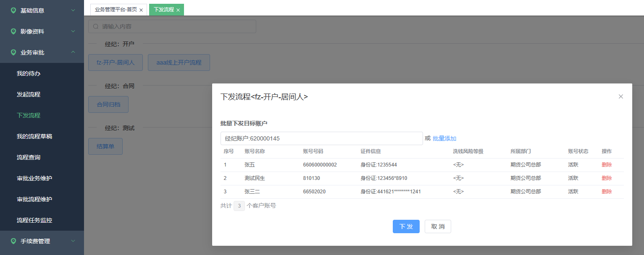Click the search magnifier icon in the search box
The image size is (644, 255).
pyautogui.click(x=96, y=26)
